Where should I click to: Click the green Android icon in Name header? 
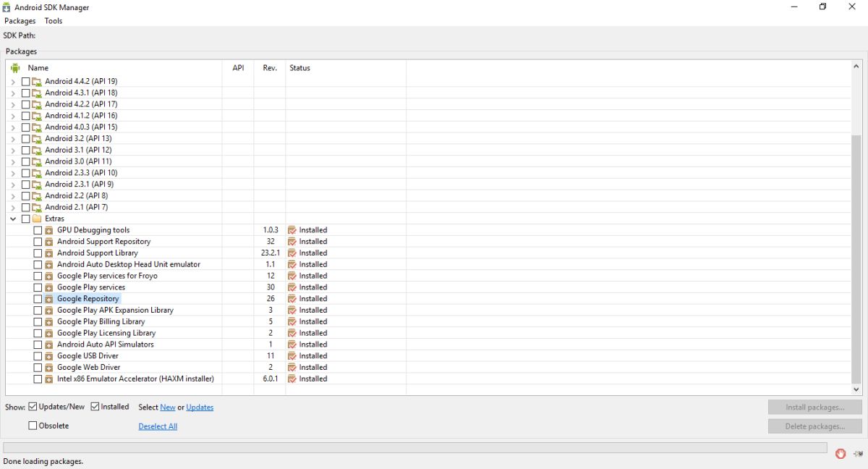[x=15, y=68]
